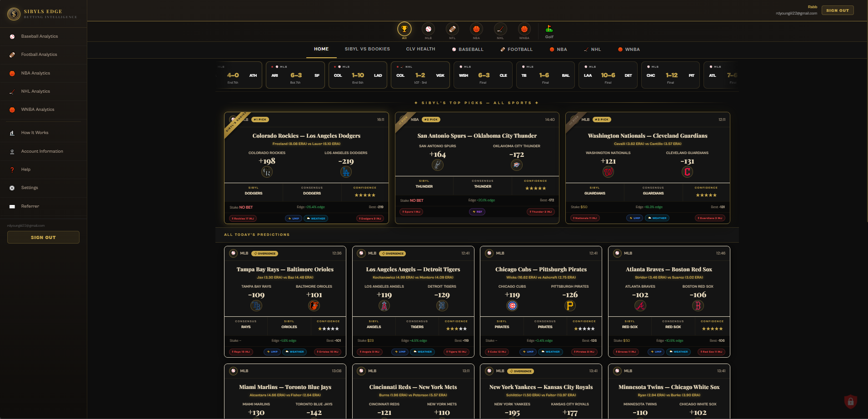Click the Chicago Cubs team logo
The image size is (868, 419).
pos(512,306)
